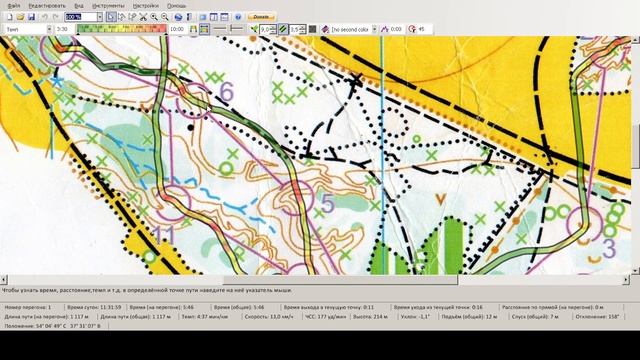Click the horizontal scrollbar right arrow

(626, 280)
